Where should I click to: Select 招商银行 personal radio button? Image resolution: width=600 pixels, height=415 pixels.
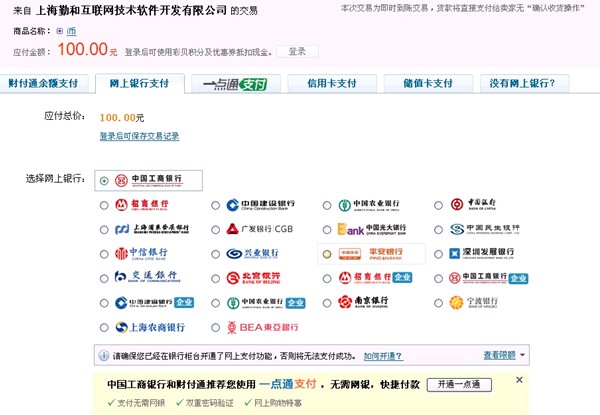[105, 206]
